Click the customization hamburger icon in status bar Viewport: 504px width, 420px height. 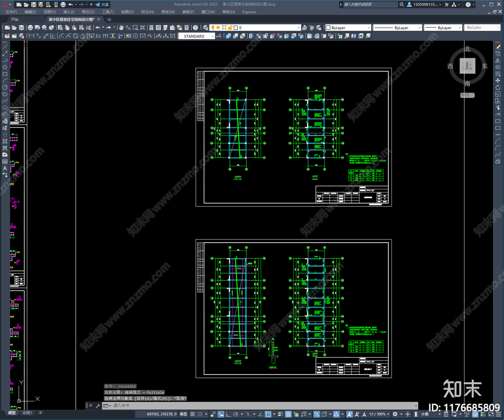click(498, 414)
